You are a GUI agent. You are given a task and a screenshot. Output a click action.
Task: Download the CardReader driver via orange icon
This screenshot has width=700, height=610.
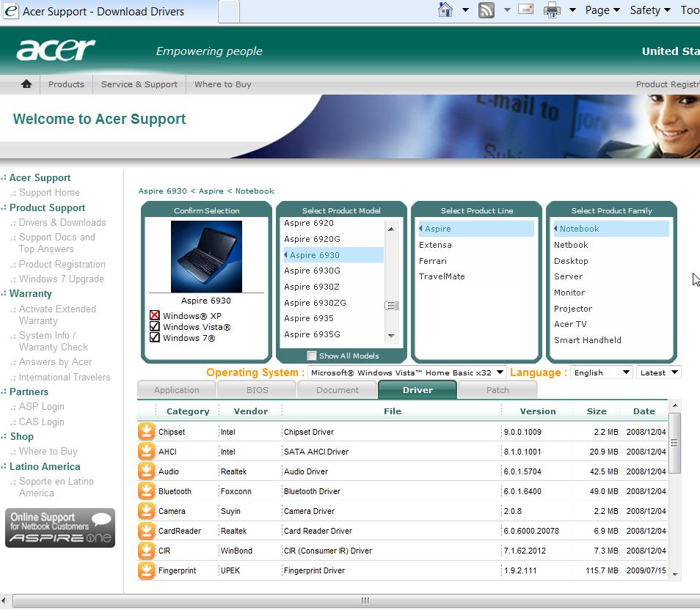point(146,530)
